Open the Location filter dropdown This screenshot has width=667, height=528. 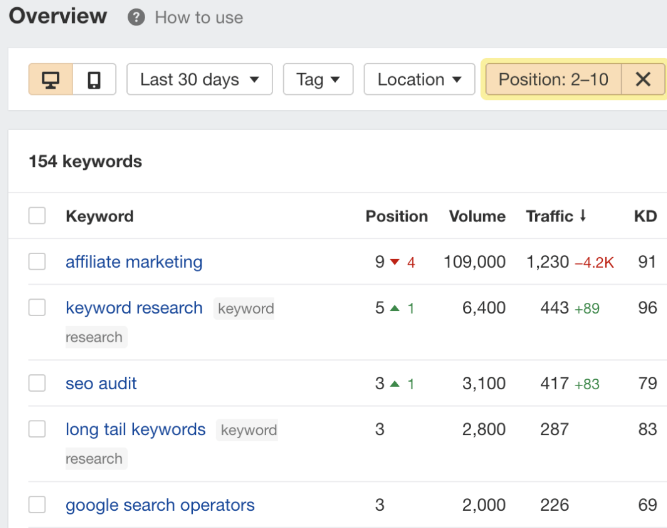click(x=419, y=79)
